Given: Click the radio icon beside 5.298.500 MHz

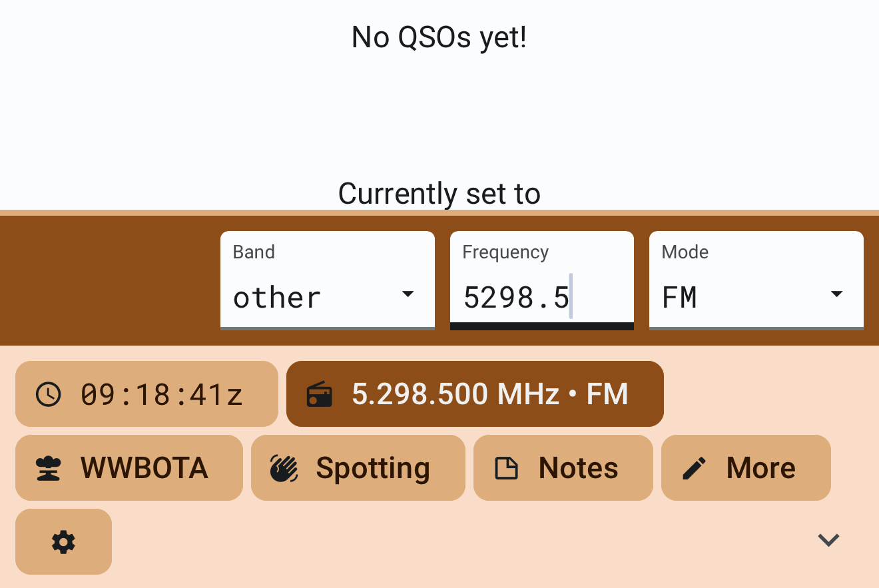Looking at the screenshot, I should pyautogui.click(x=319, y=394).
